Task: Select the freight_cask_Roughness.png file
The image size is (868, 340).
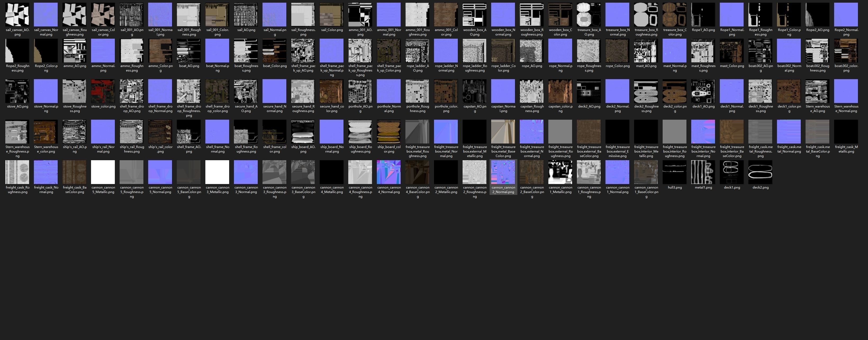Action: (x=17, y=172)
